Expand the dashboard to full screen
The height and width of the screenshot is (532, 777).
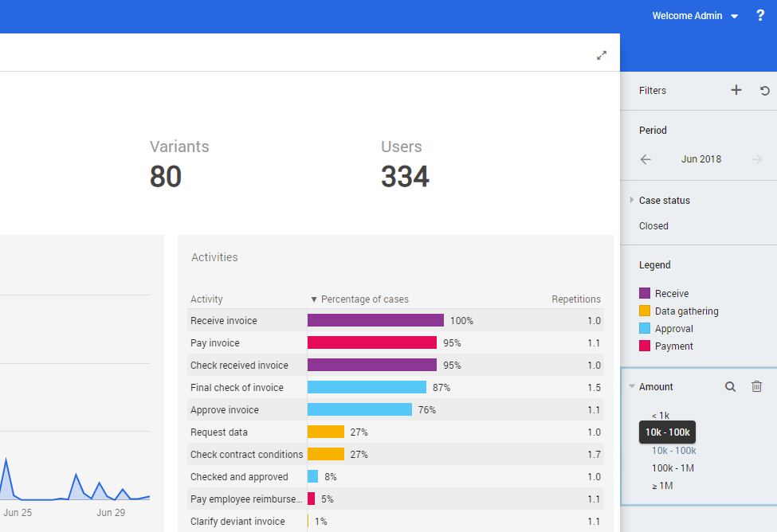click(602, 56)
